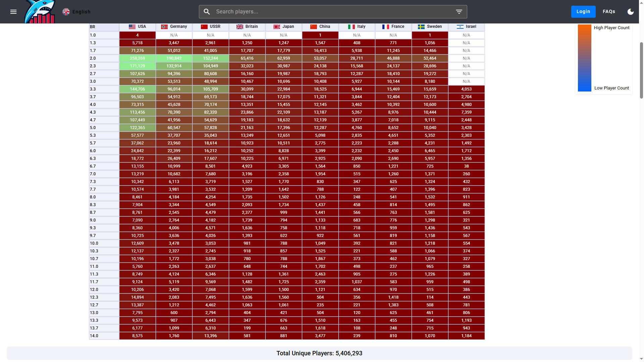Click the USSR 14.0 cell showing 13,396
This screenshot has height=362, width=644.
[211, 336]
